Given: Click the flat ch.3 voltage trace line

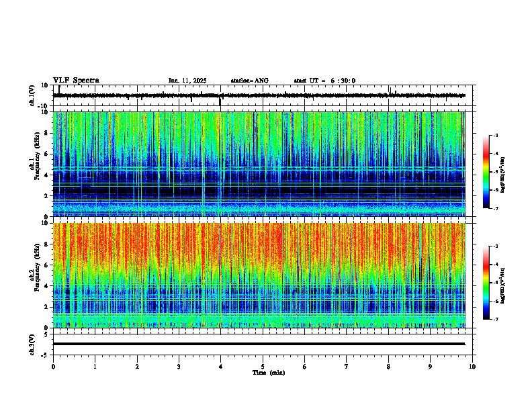Looking at the screenshot, I should [x=259, y=344].
